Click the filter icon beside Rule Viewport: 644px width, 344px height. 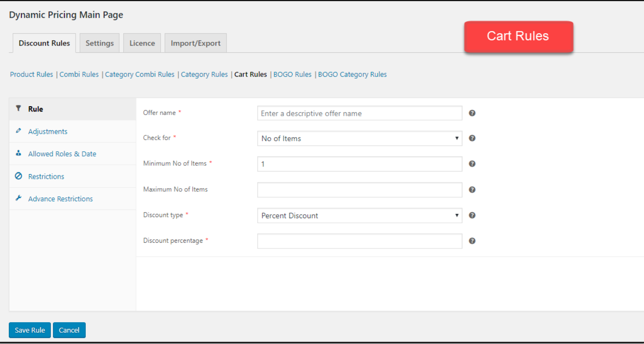click(18, 108)
